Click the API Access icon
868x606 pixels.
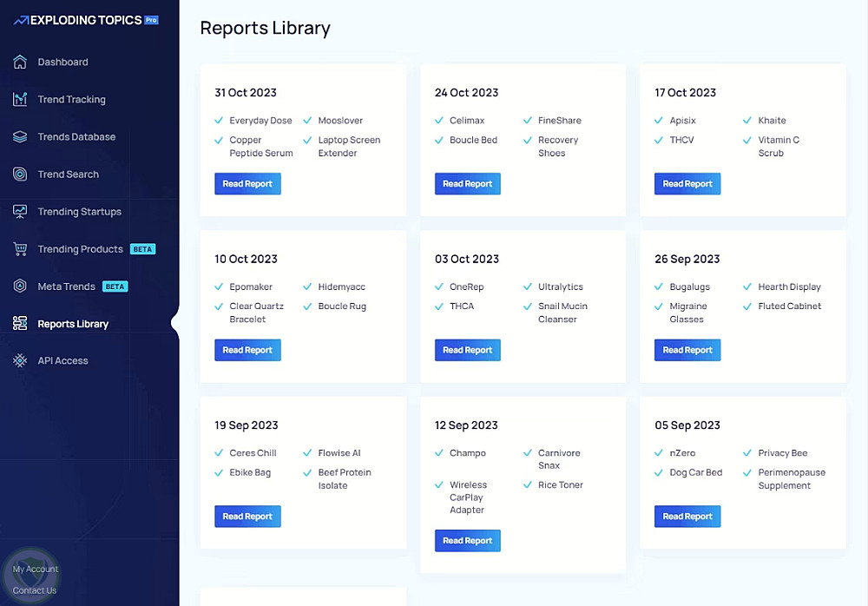(20, 360)
